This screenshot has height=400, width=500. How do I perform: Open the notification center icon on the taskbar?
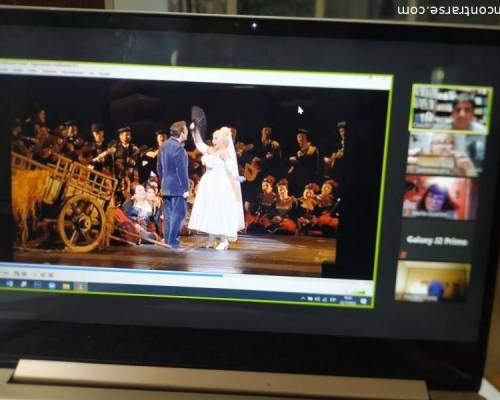tap(363, 301)
